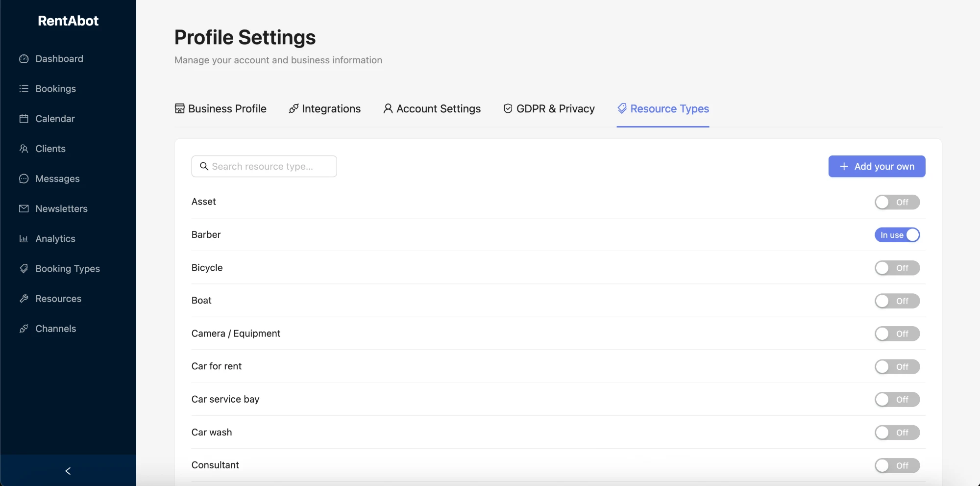Screen dimensions: 980x486
Task: Click the Analytics bar chart icon
Action: point(24,239)
